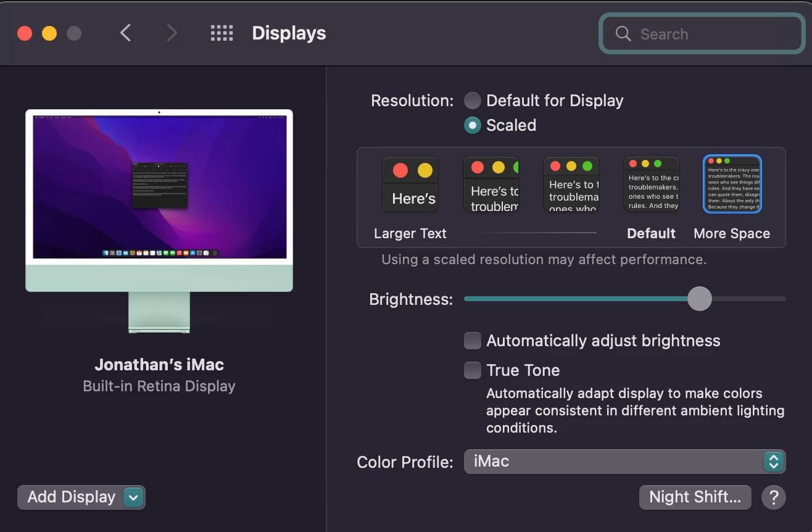Show all preferences via grid icon
The image size is (812, 532).
[222, 33]
